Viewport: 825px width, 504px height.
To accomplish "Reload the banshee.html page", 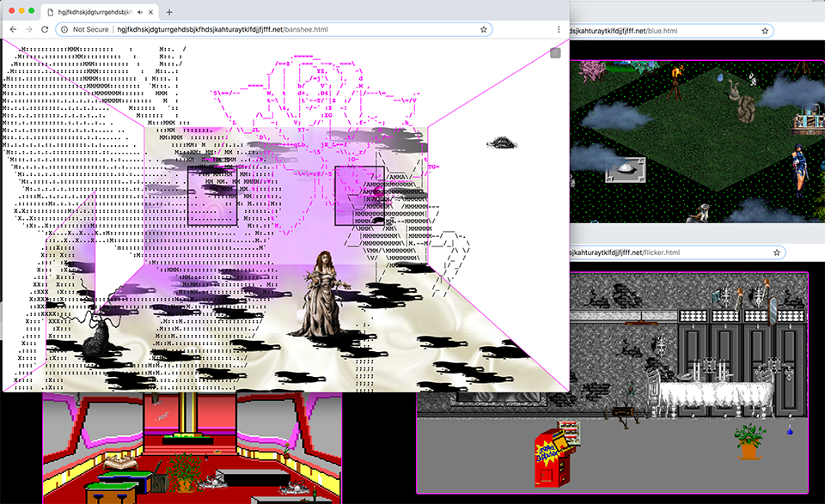I will [x=46, y=29].
